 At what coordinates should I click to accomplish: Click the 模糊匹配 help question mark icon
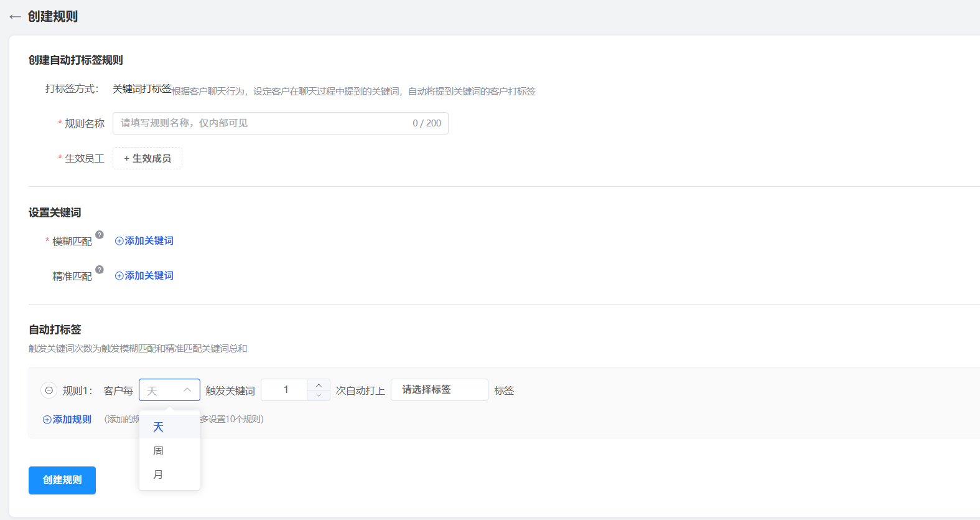click(100, 235)
